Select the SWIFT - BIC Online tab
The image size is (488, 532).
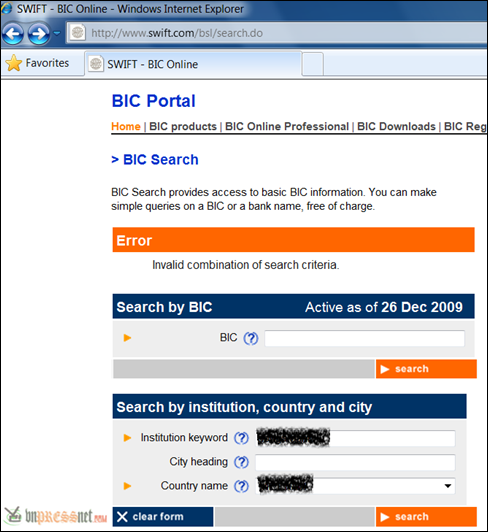point(193,64)
